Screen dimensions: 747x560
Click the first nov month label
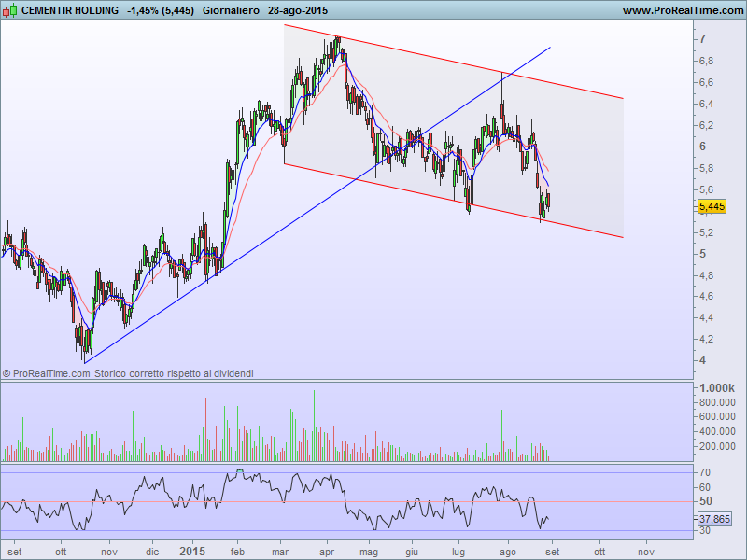pos(109,552)
